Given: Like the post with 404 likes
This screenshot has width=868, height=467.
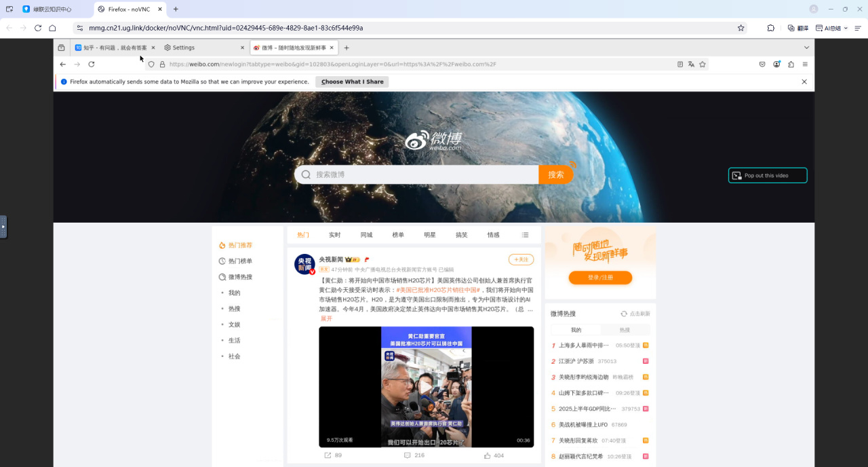Looking at the screenshot, I should 487,455.
